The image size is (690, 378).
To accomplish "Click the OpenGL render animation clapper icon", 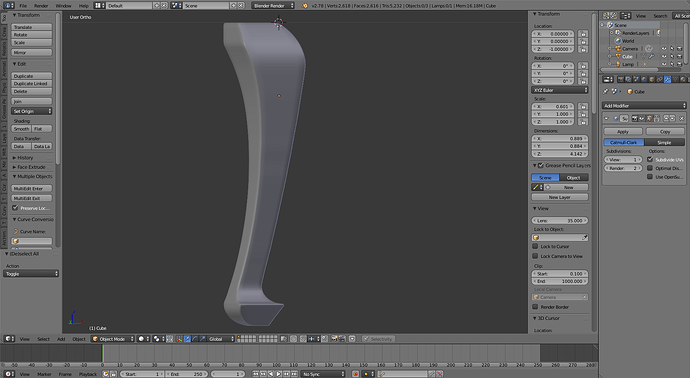I will click(342, 339).
